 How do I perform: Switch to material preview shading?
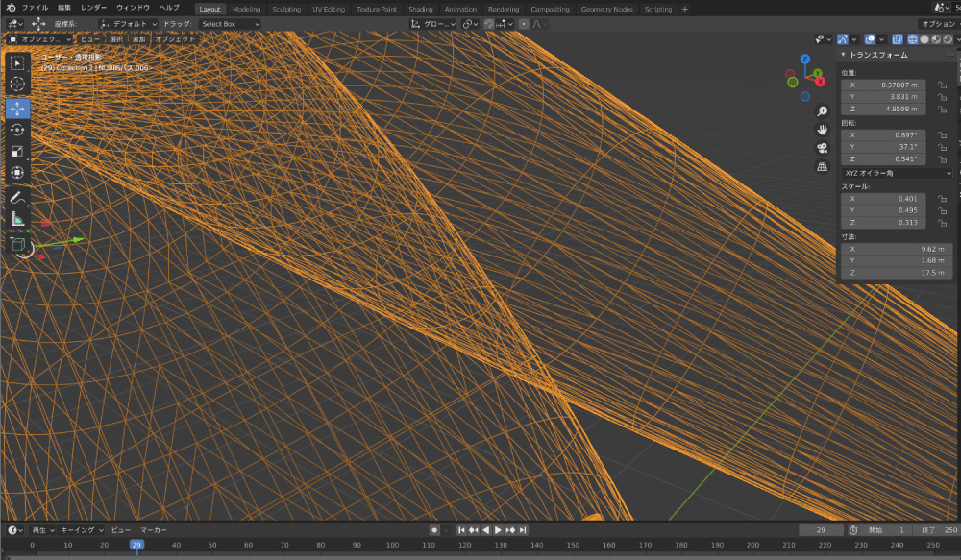(936, 39)
